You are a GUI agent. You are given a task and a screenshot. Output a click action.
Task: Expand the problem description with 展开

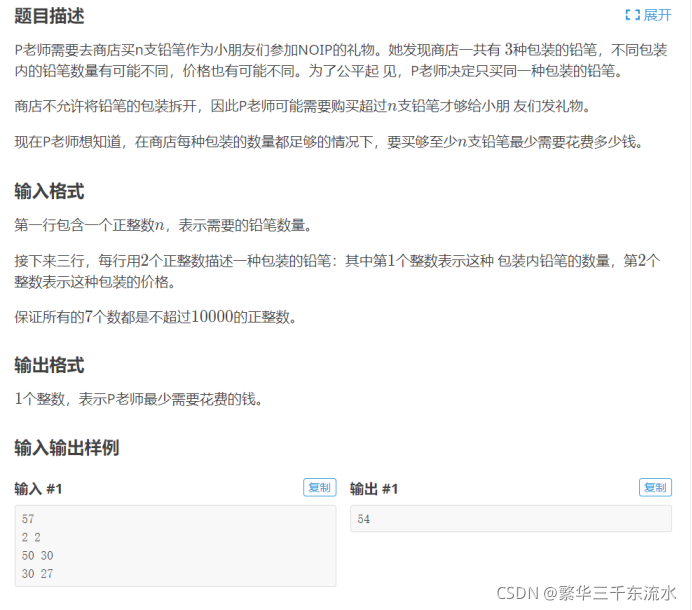tap(648, 15)
